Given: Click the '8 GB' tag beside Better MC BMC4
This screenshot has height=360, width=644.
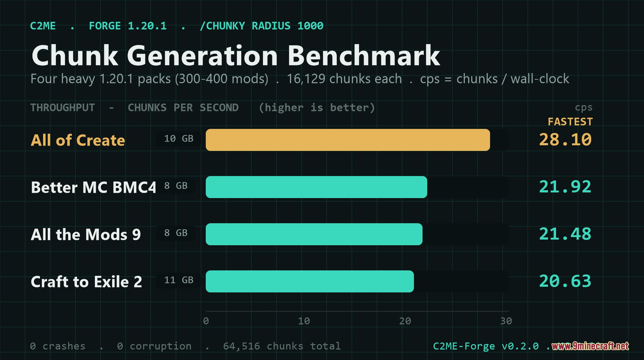Looking at the screenshot, I should coord(176,186).
